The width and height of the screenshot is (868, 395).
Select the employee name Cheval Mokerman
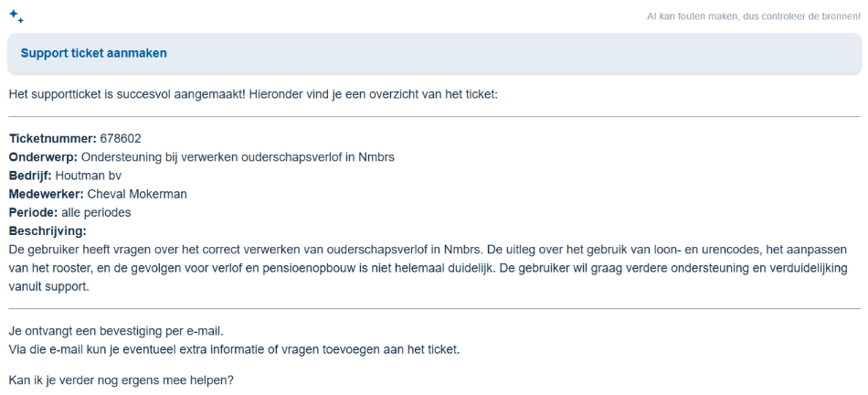point(137,194)
